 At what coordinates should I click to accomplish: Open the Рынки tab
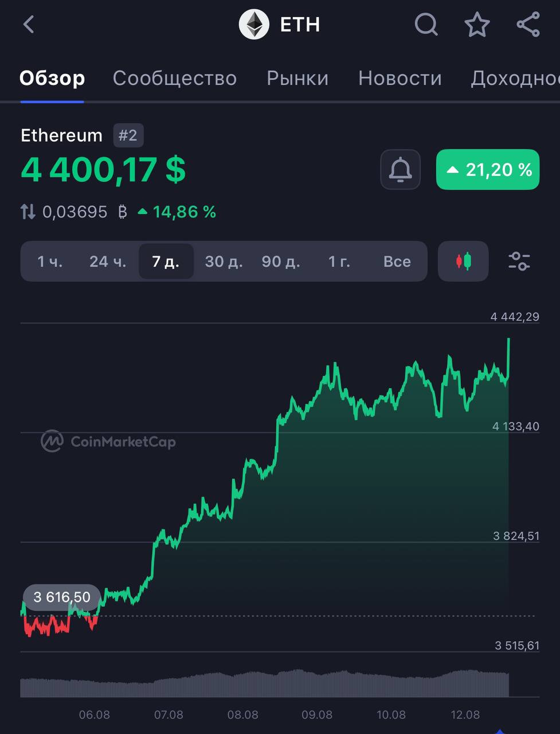pyautogui.click(x=297, y=78)
